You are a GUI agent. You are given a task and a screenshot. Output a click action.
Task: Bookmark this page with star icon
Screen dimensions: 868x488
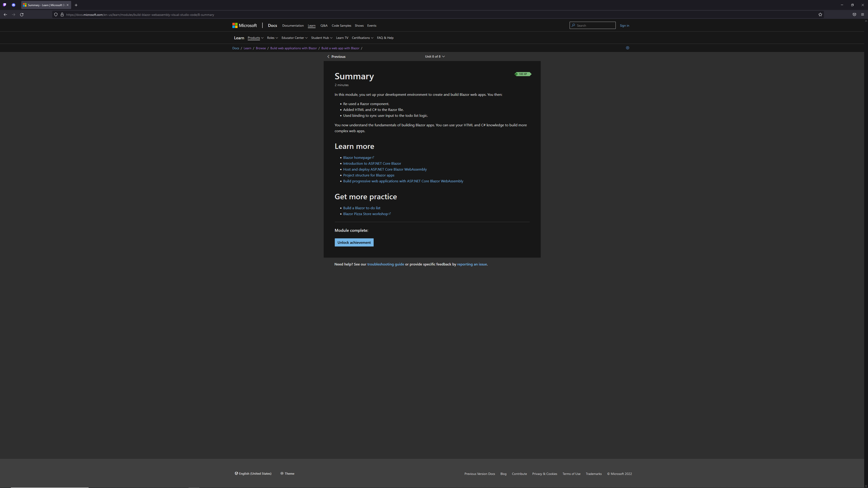820,14
